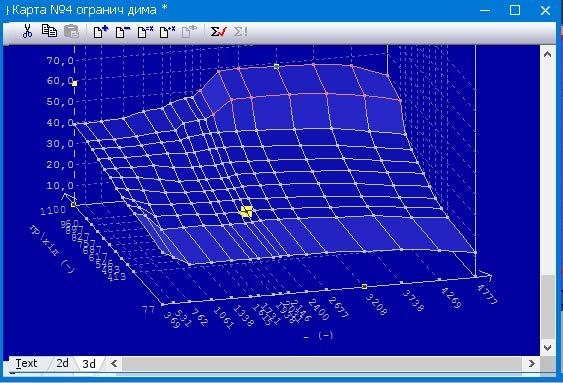Click the checksum verify sigma-check icon
This screenshot has height=383, width=563.
219,32
